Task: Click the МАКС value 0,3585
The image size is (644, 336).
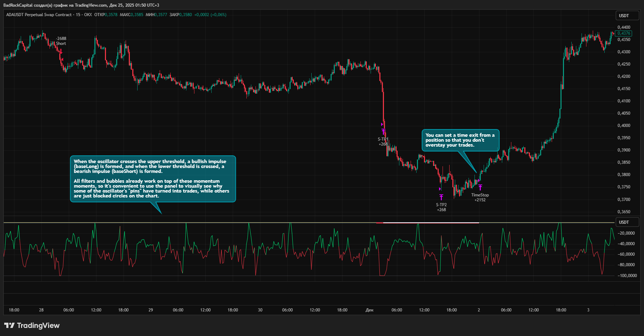Action: click(x=137, y=15)
